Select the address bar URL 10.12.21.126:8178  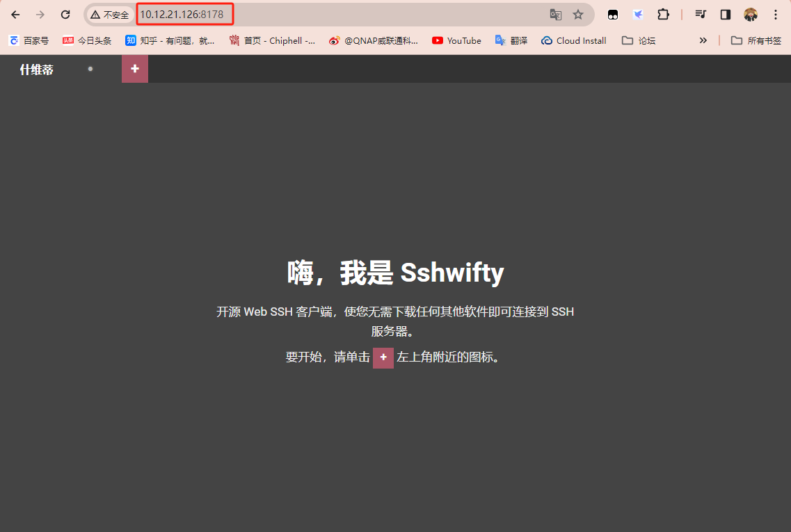tap(182, 15)
